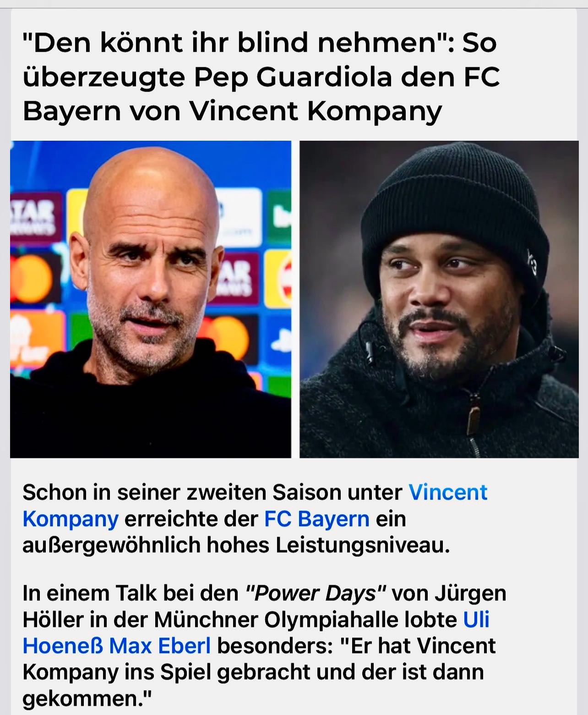The width and height of the screenshot is (588, 715).
Task: Open the photo of the bald man
Action: (x=151, y=299)
